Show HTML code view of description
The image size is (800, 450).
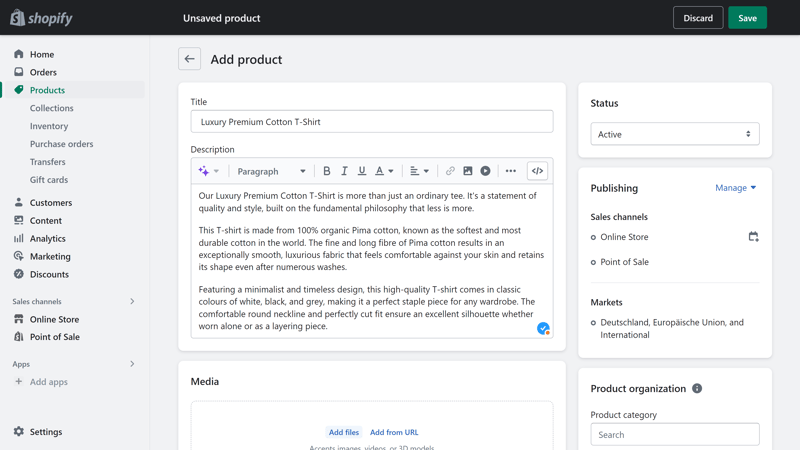point(537,171)
